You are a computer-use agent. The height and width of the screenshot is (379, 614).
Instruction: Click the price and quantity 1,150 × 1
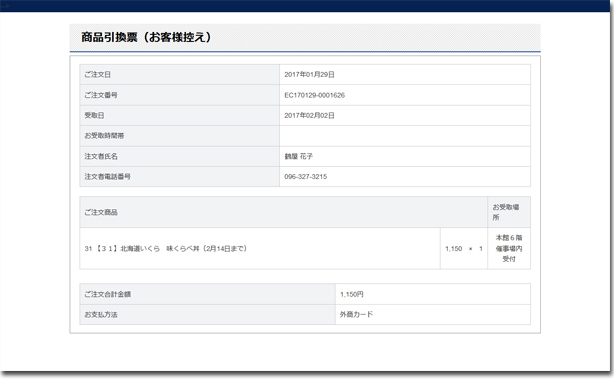(x=464, y=249)
